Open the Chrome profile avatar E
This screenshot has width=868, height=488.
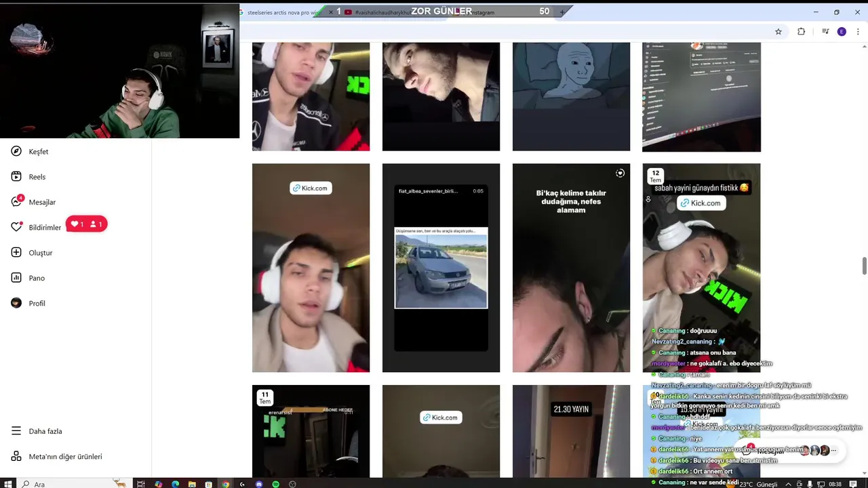pos(842,31)
